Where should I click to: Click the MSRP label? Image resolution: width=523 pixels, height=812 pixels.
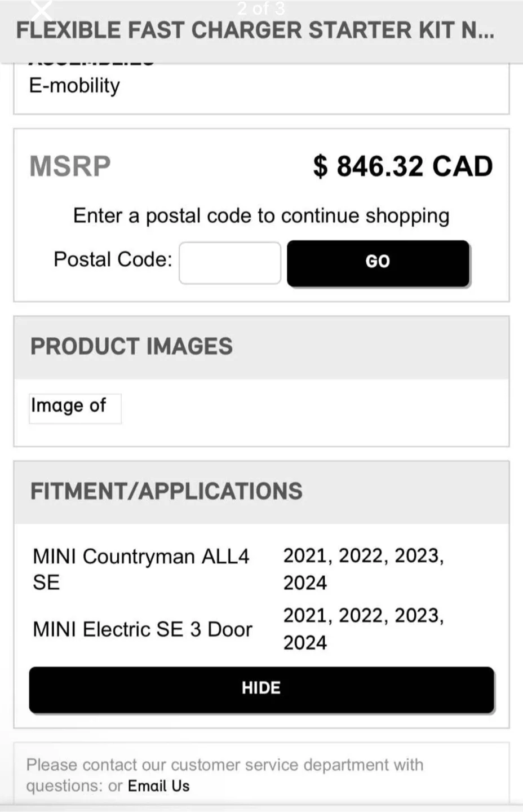[x=70, y=166]
